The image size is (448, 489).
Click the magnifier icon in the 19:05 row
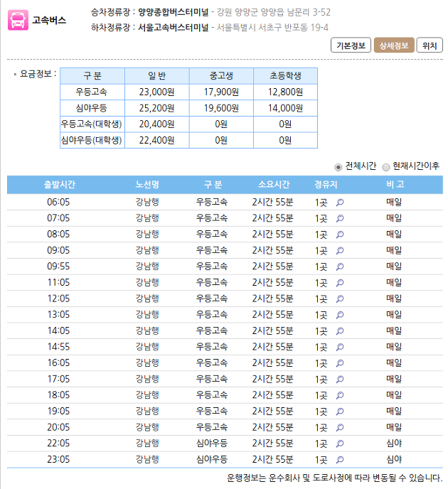pyautogui.click(x=340, y=412)
